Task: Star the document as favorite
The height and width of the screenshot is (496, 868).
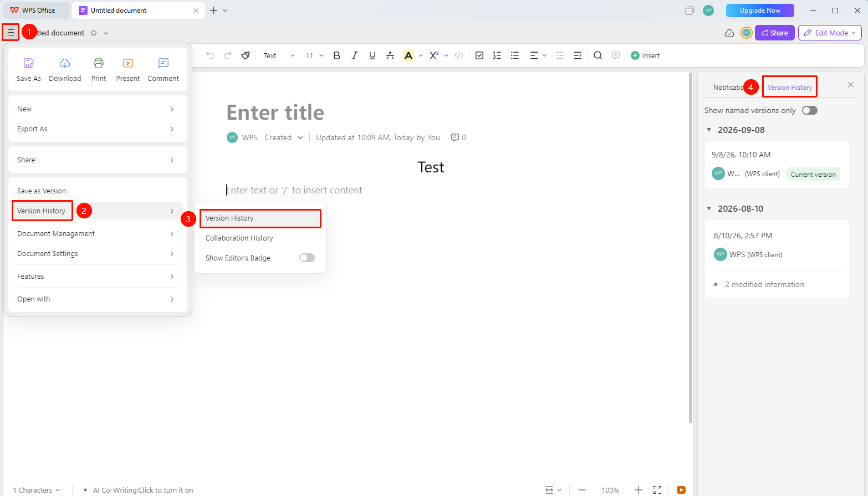Action: pos(94,33)
